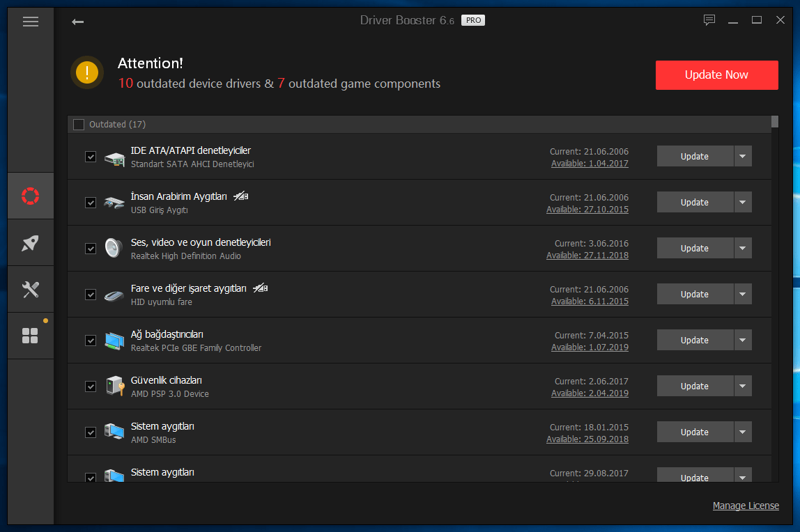Select the Ses, video ve oyun denetleyicileri title

(x=201, y=242)
